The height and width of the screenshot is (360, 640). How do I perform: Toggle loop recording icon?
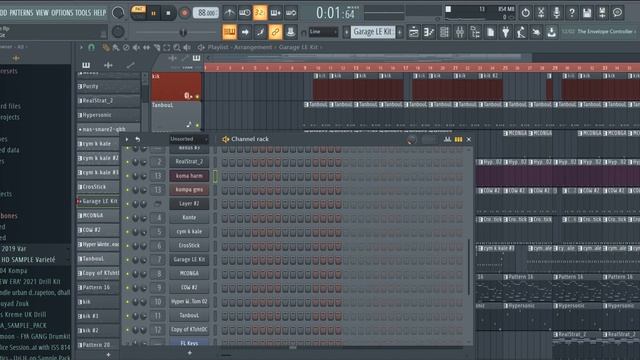[291, 13]
